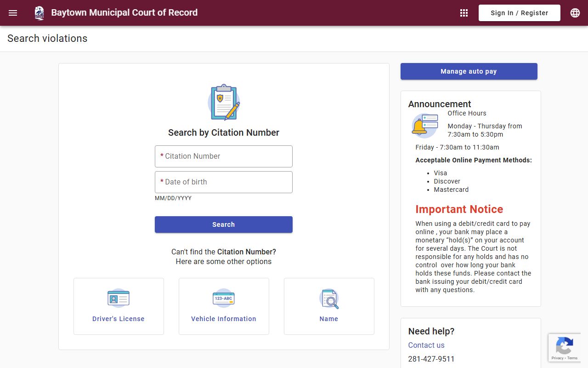Image resolution: width=588 pixels, height=368 pixels.
Task: Open the hamburger navigation menu
Action: point(13,13)
